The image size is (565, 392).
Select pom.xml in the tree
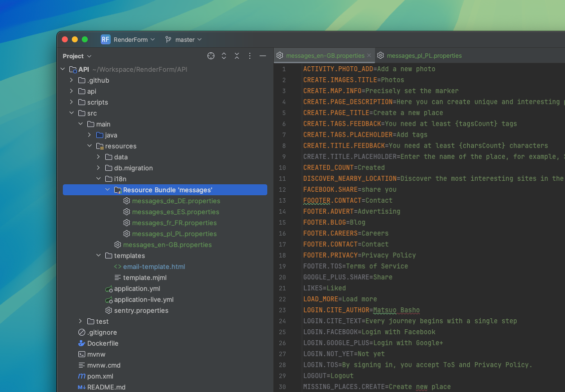(100, 376)
